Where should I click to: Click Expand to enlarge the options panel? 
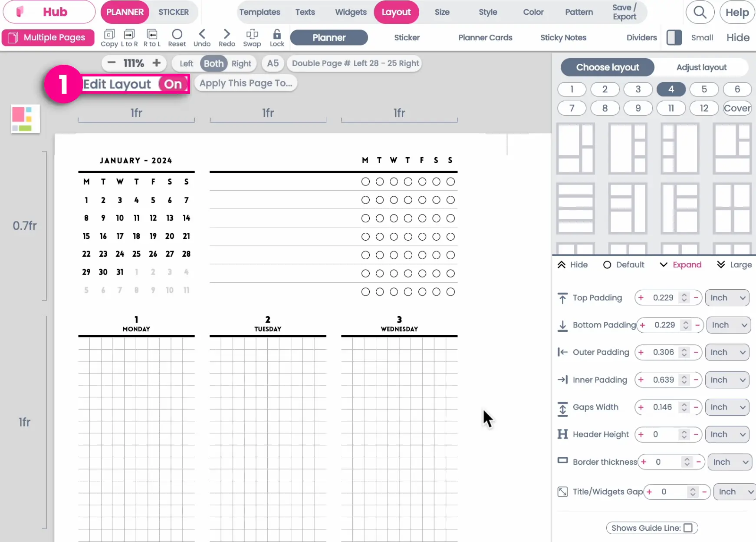click(x=680, y=264)
